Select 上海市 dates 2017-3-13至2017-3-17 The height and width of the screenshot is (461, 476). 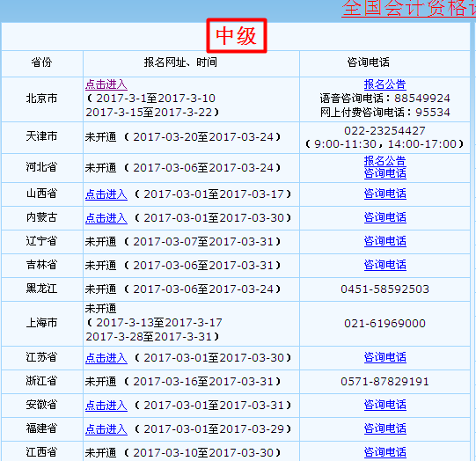[x=159, y=323]
